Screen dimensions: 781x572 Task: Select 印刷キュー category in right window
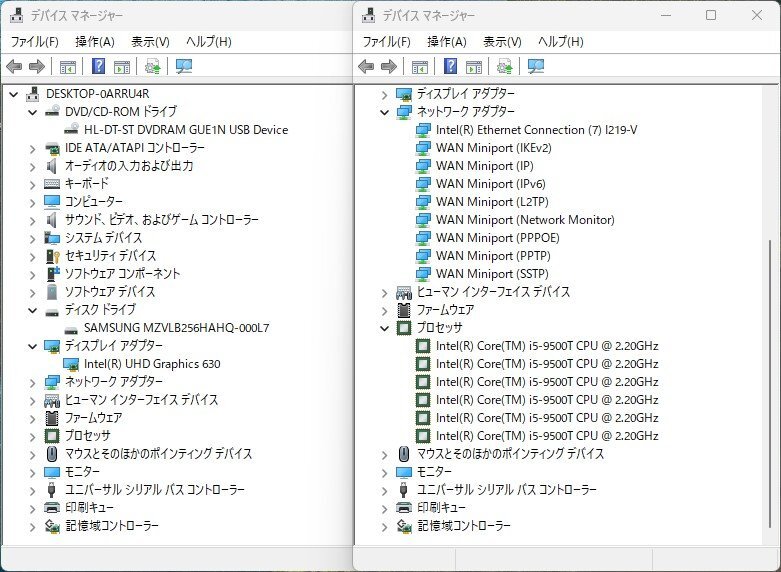point(441,507)
